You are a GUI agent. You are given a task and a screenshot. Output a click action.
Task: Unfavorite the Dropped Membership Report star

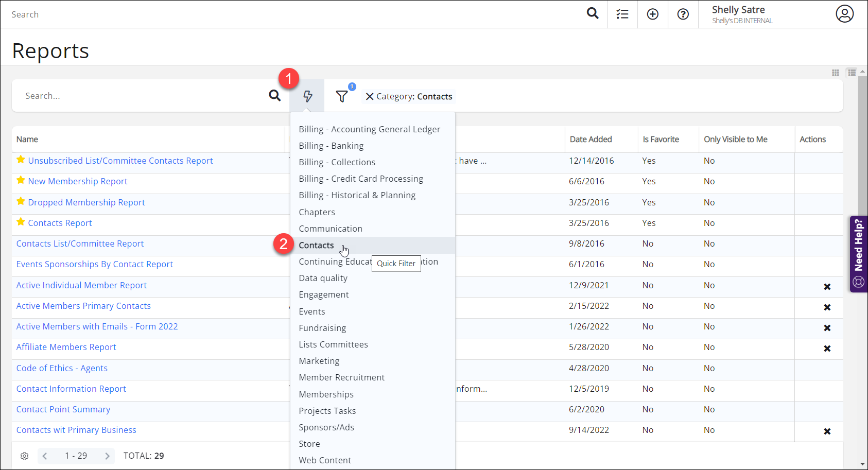click(20, 201)
